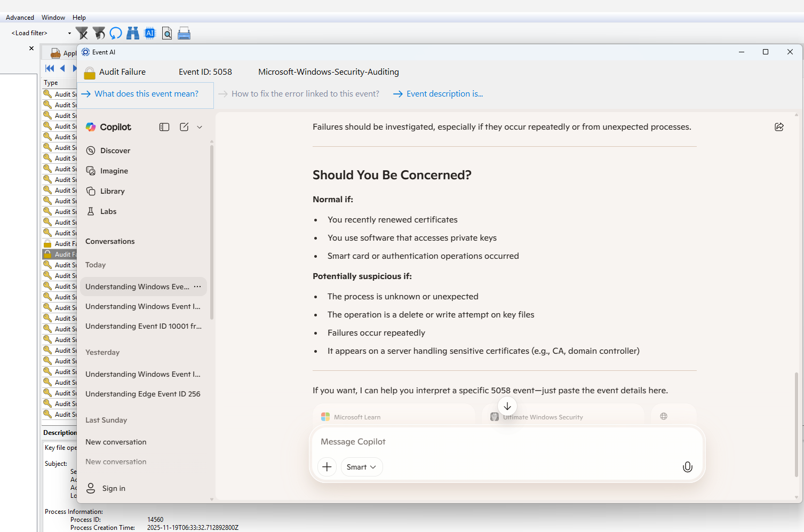Click Sign in on Copilot sidebar
Image resolution: width=804 pixels, height=532 pixels.
click(113, 488)
